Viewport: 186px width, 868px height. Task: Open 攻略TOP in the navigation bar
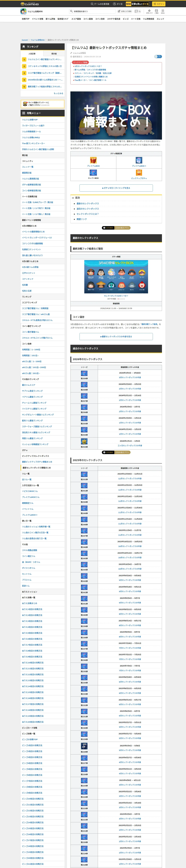(26, 19)
